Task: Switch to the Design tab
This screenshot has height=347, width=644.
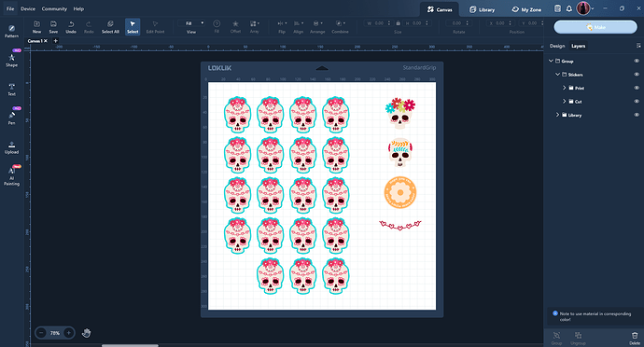Action: click(x=557, y=46)
